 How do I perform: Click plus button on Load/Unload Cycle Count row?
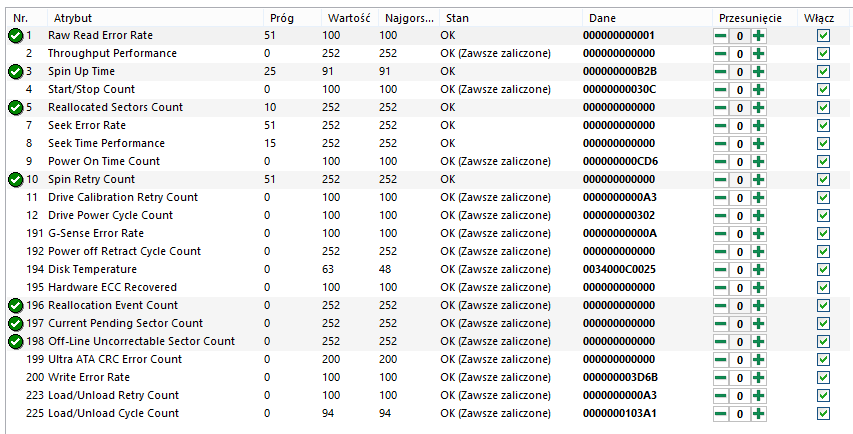[x=758, y=414]
